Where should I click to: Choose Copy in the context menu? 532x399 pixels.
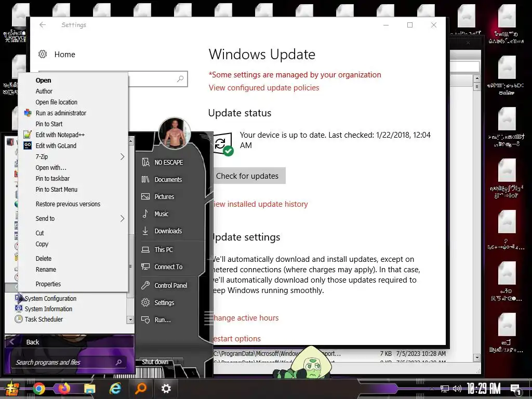[x=73, y=244]
